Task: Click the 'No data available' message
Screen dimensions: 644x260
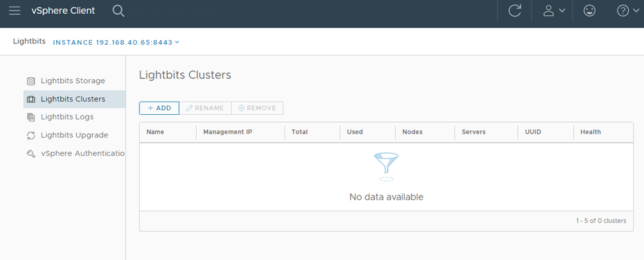Action: coord(386,197)
